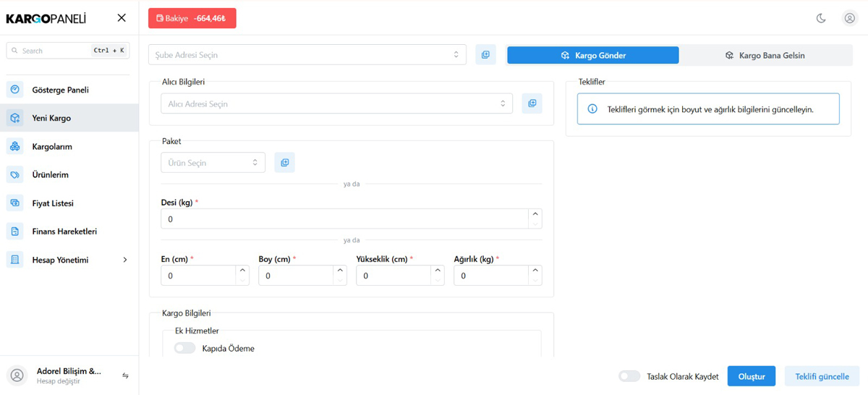Open the Alıcı Adresi Seçin dropdown

click(x=336, y=103)
